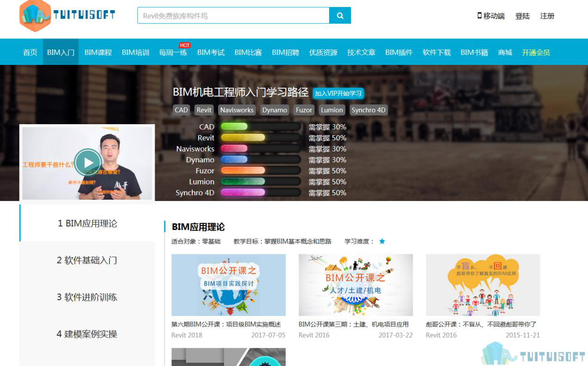Click the Synchro 4D tag
588x366 pixels.
pos(369,110)
